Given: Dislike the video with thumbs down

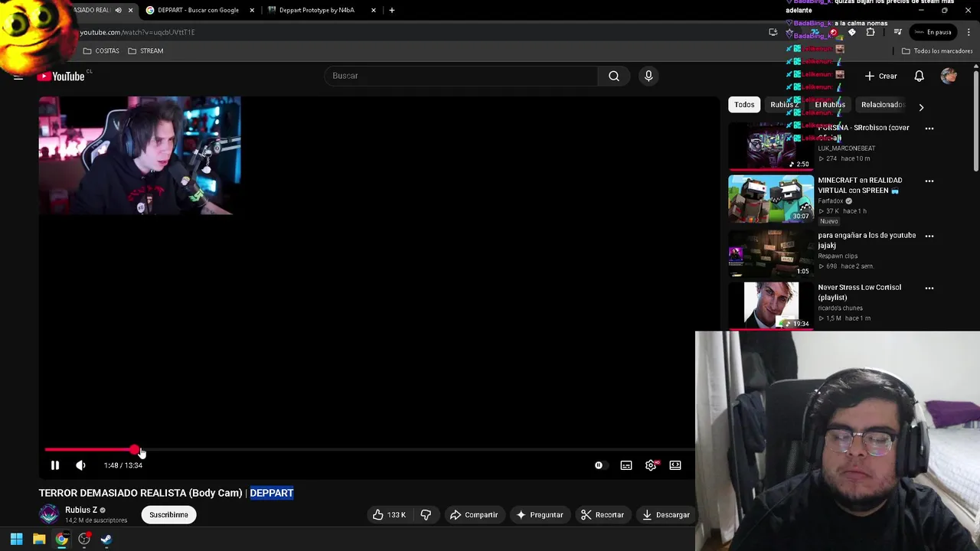Looking at the screenshot, I should (426, 515).
